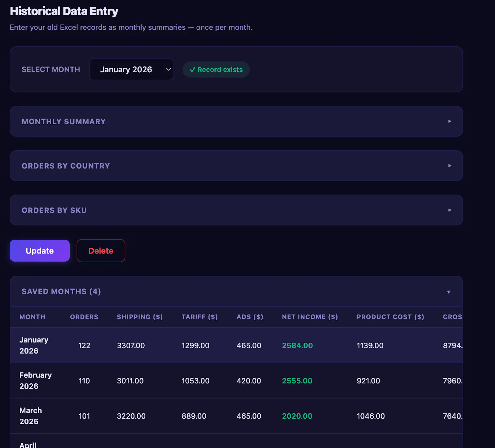Screen dimensions: 495x448
Task: Click the Shipping ($) column header
Action: tap(140, 317)
